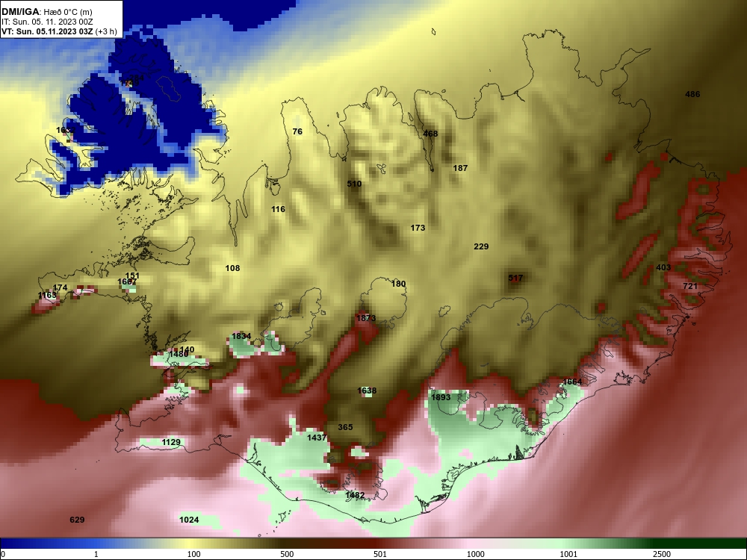Select the VT valid time line 03Z
The width and height of the screenshot is (747, 560).
click(x=59, y=31)
